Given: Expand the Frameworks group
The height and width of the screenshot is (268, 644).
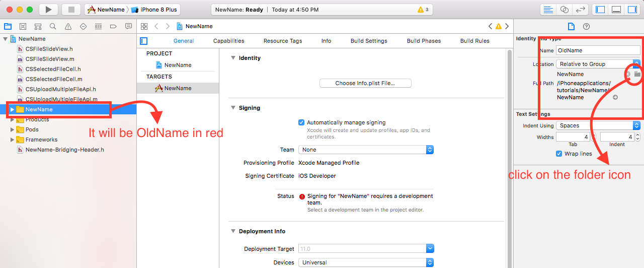Looking at the screenshot, I should click(x=12, y=140).
